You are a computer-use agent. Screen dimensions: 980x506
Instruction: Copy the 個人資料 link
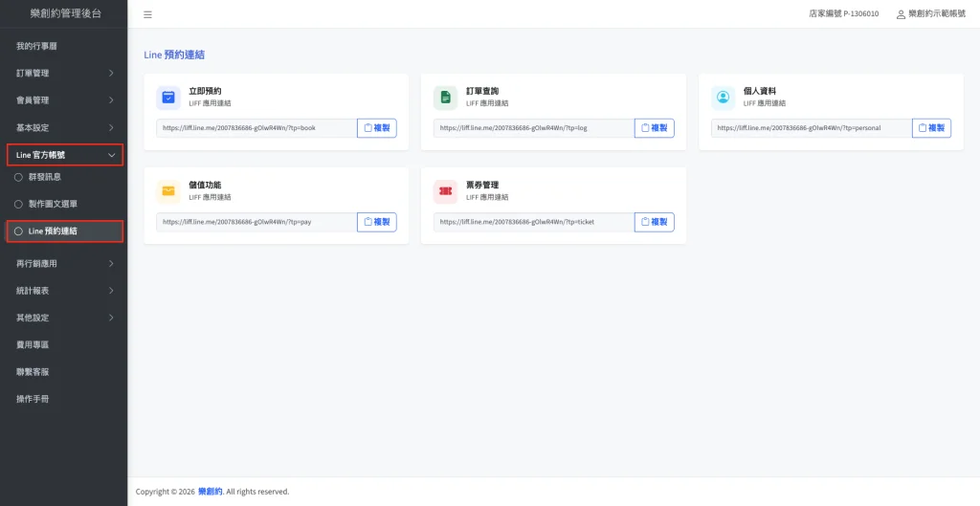931,128
